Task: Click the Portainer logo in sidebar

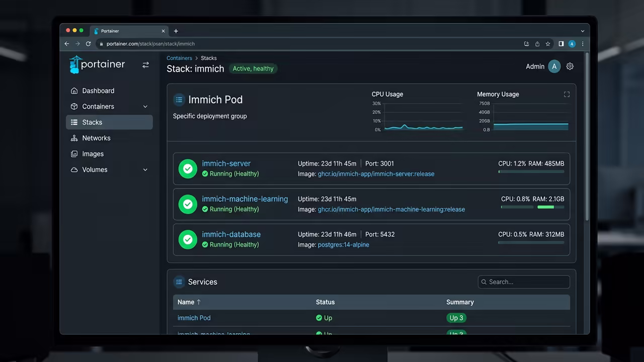Action: click(97, 64)
